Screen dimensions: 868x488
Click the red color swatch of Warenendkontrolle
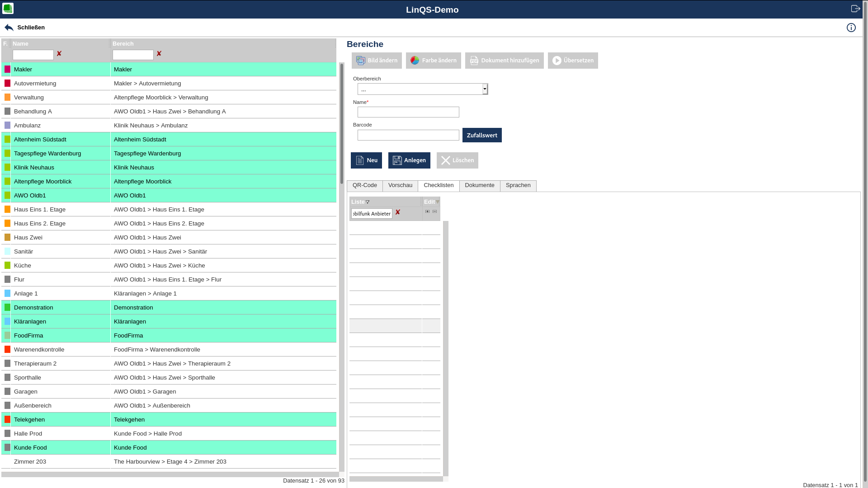(7, 349)
